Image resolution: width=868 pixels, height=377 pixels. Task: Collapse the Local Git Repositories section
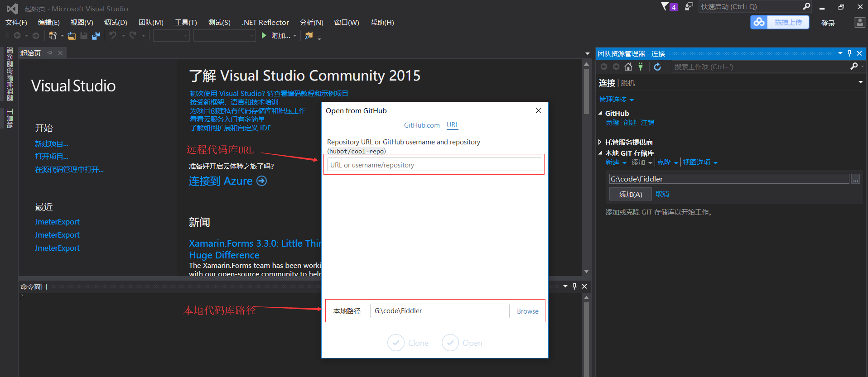click(600, 153)
